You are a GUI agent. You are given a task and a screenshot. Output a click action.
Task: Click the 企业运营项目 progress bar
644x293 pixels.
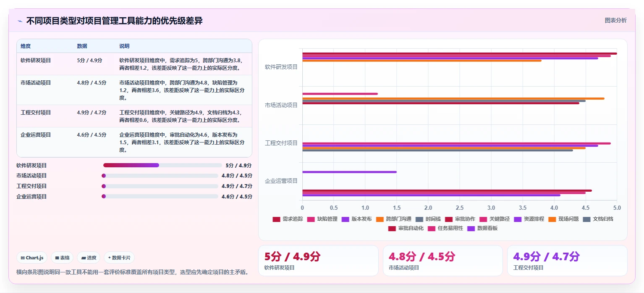(x=161, y=196)
